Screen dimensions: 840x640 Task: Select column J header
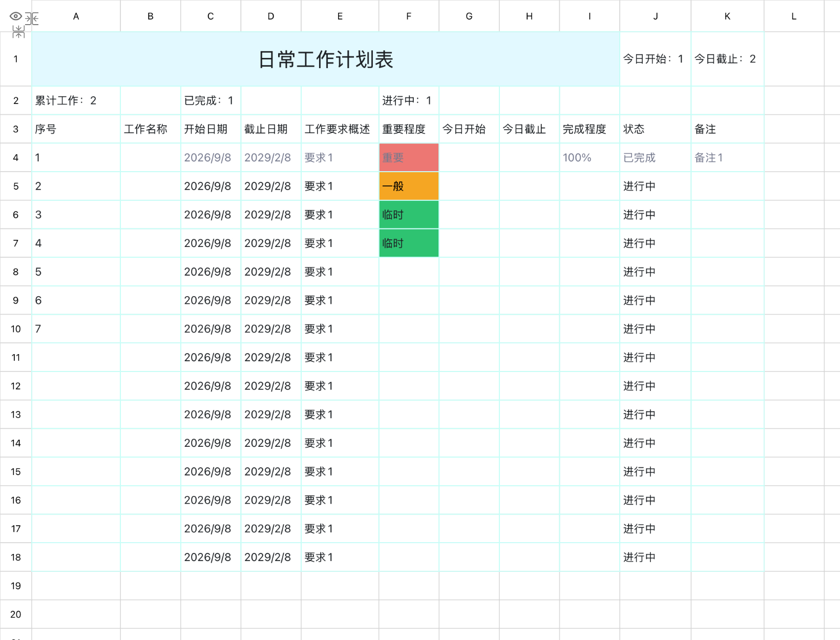pos(655,16)
